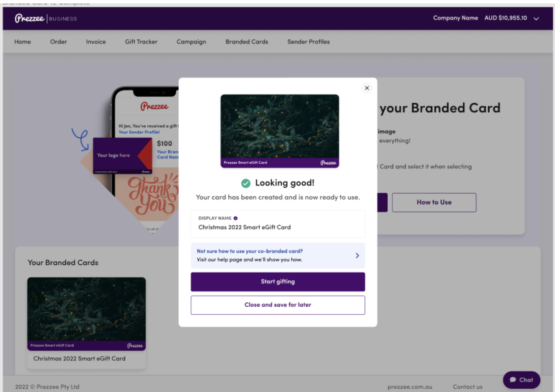
Task: Open the co-branded card help page arrow
Action: point(357,255)
